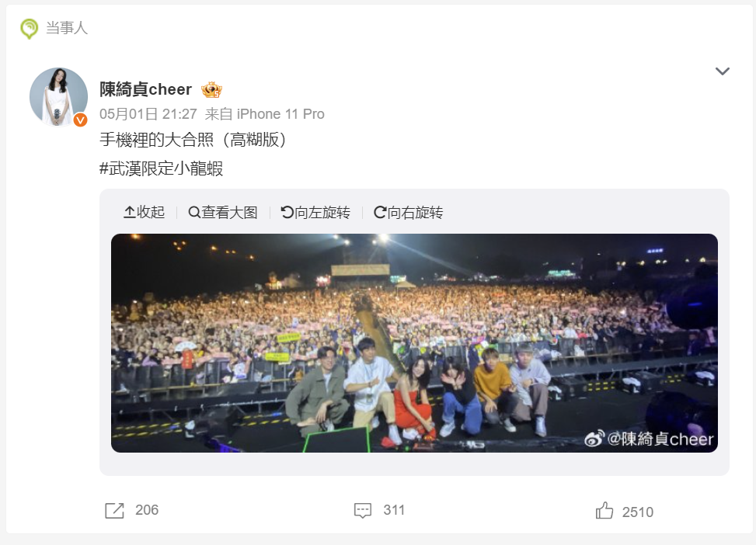Click the gold crown membership badge
Screen dimensions: 756x545
[x=211, y=89]
